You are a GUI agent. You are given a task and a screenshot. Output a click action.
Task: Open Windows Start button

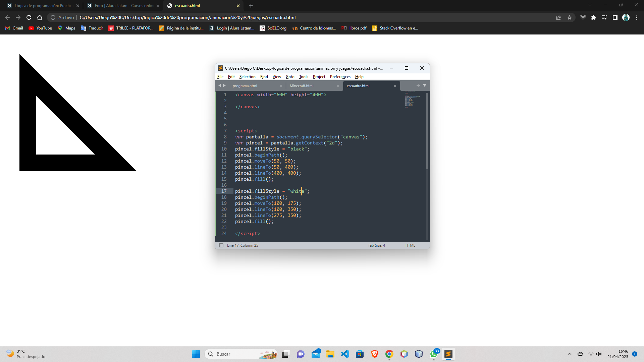coord(196,354)
